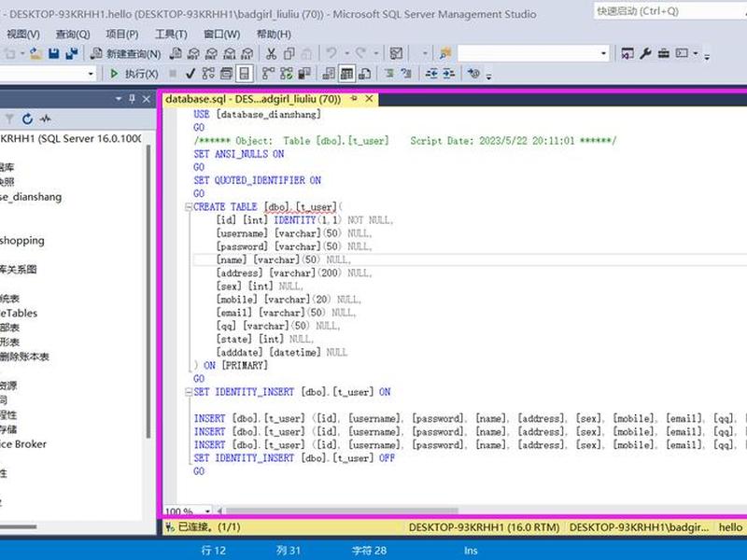Open the 工具(T) Tools menu
Image resolution: width=747 pixels, height=560 pixels.
coord(171,35)
